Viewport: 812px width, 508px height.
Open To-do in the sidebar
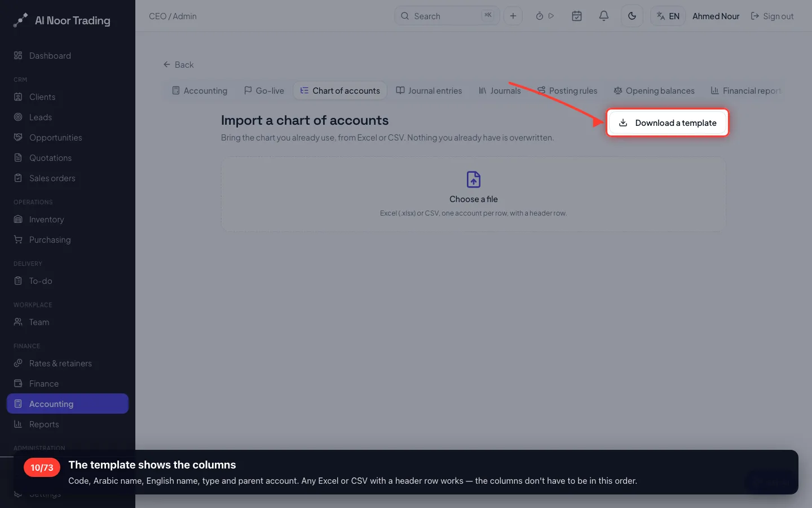point(68,281)
